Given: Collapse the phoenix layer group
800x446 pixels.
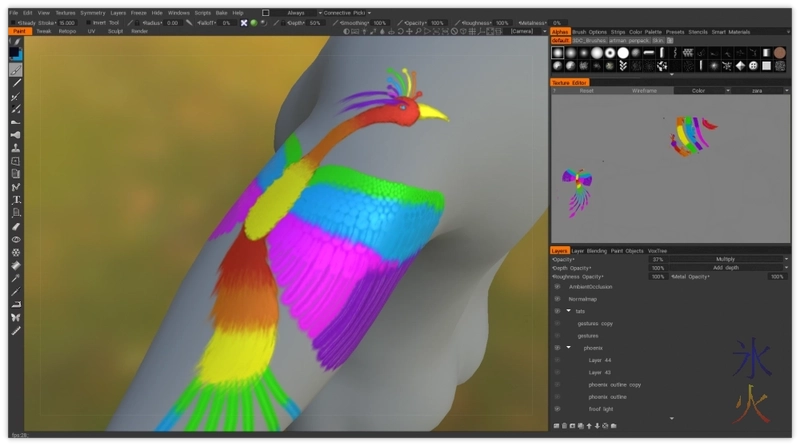Looking at the screenshot, I should pyautogui.click(x=568, y=347).
